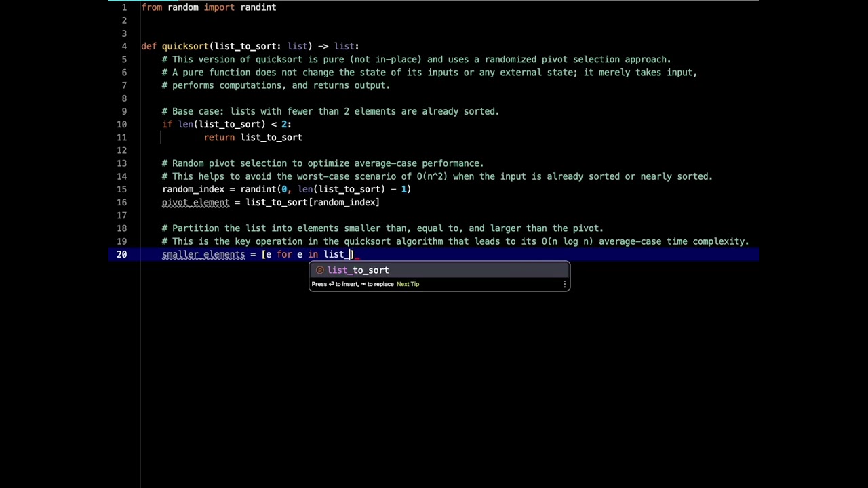Viewport: 868px width, 488px height.
Task: Click line number 15 in gutter
Action: [121, 190]
